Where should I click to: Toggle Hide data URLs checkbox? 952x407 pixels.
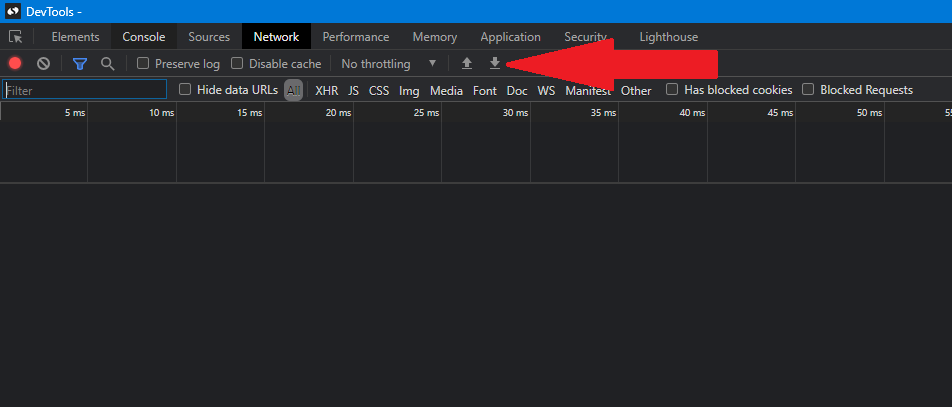click(x=185, y=90)
